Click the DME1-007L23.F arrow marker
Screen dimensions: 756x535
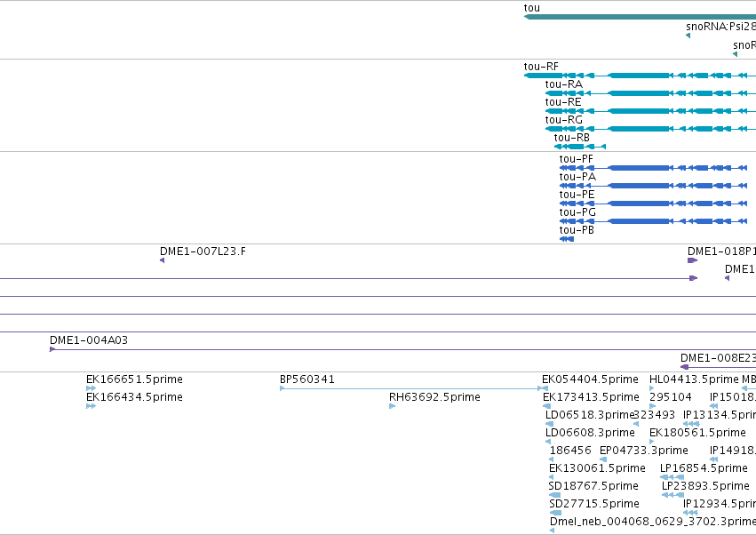pos(162,260)
